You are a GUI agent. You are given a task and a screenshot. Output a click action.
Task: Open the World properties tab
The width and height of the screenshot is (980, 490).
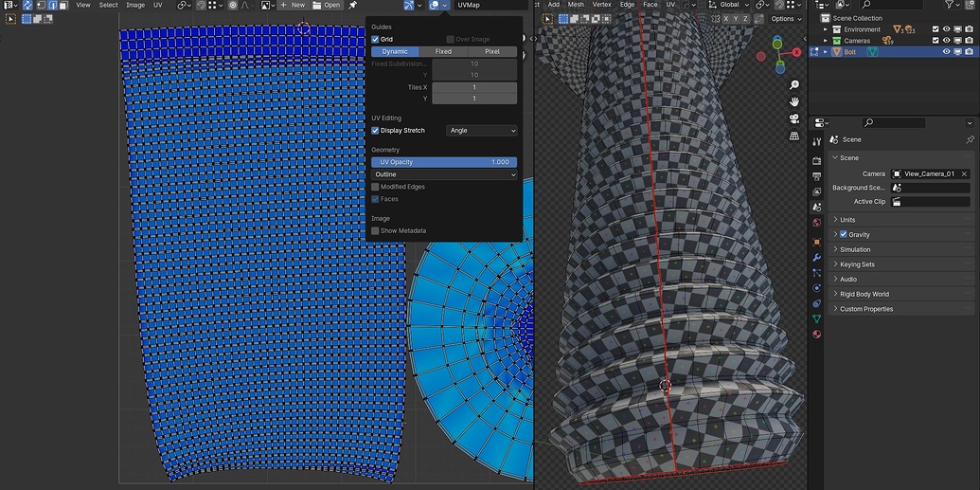(x=816, y=222)
